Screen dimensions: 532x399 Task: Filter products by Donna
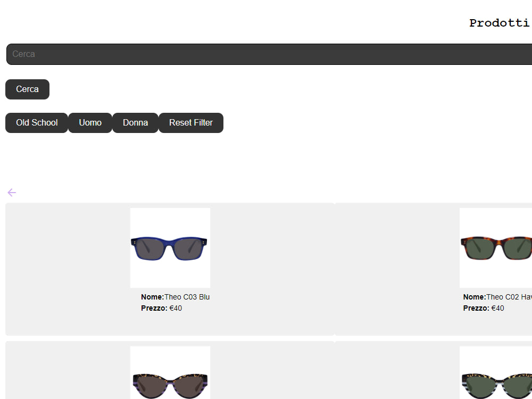pyautogui.click(x=135, y=123)
